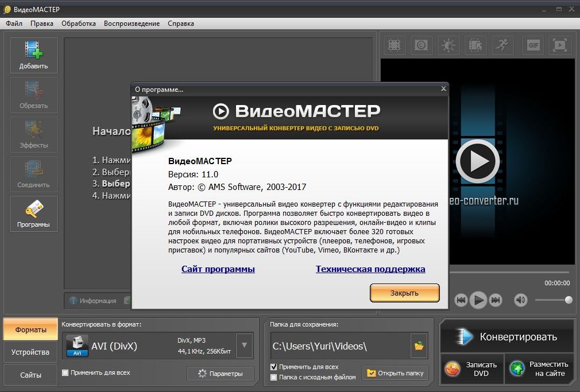Open the Правка menu
The height and width of the screenshot is (392, 580).
[42, 24]
